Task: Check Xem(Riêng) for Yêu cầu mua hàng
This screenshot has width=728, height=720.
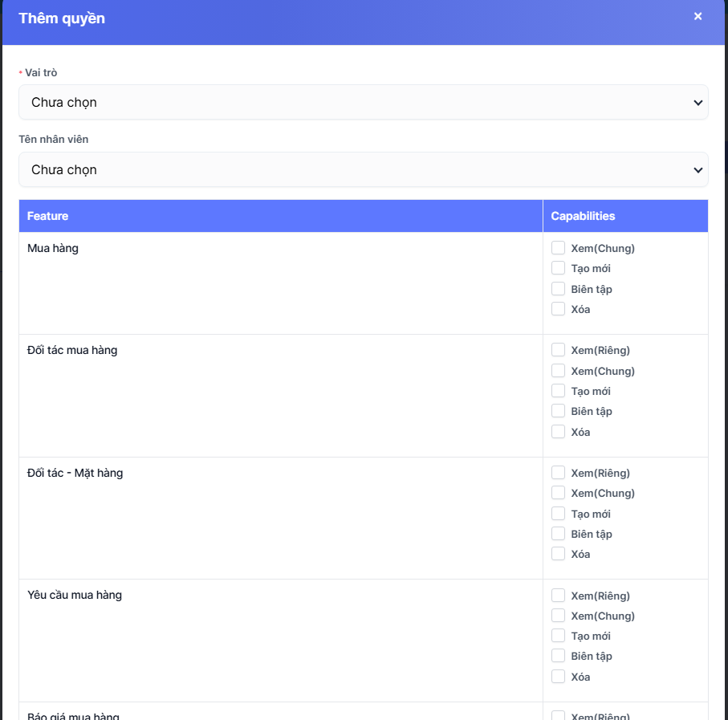Action: tap(559, 596)
